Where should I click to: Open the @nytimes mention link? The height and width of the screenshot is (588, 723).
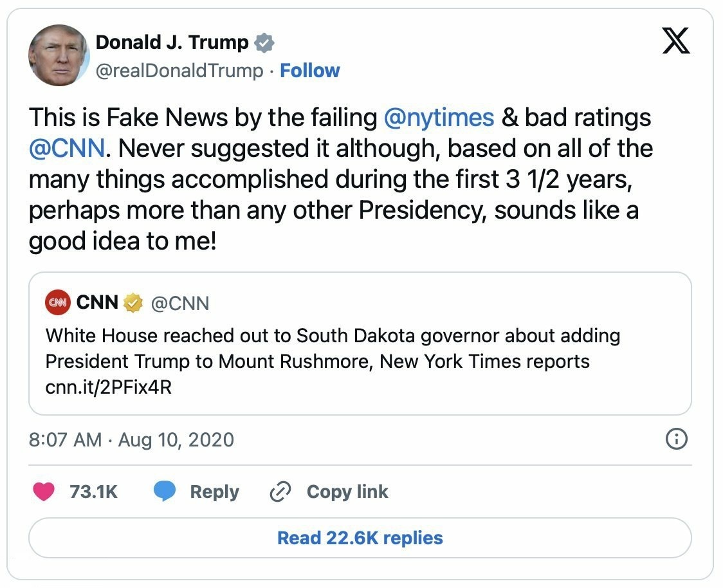[x=439, y=117]
